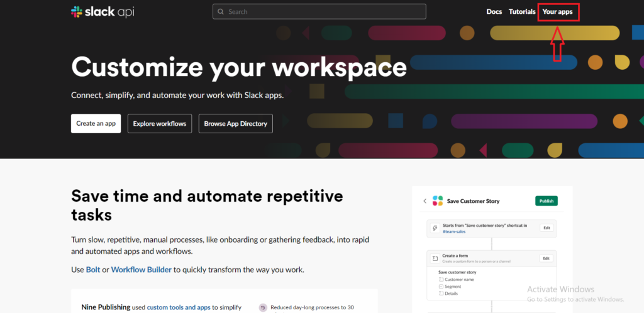This screenshot has height=313, width=644.
Task: Follow the Workflow Builder link
Action: point(141,270)
